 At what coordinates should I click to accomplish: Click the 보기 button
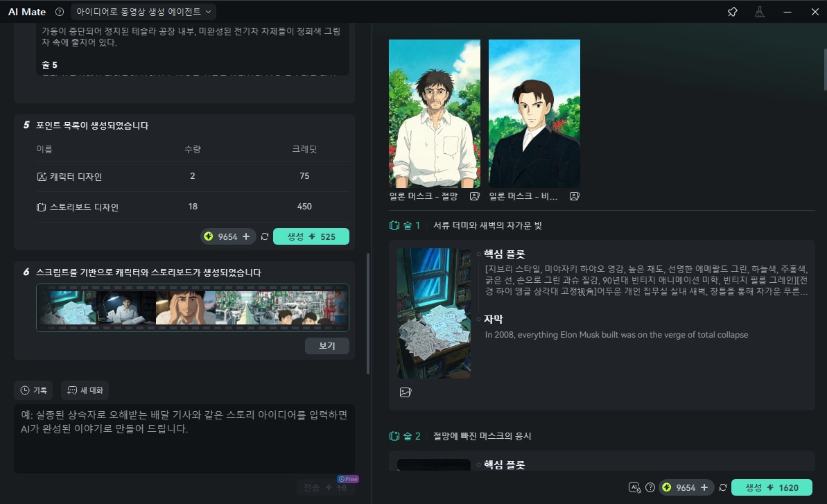(327, 346)
